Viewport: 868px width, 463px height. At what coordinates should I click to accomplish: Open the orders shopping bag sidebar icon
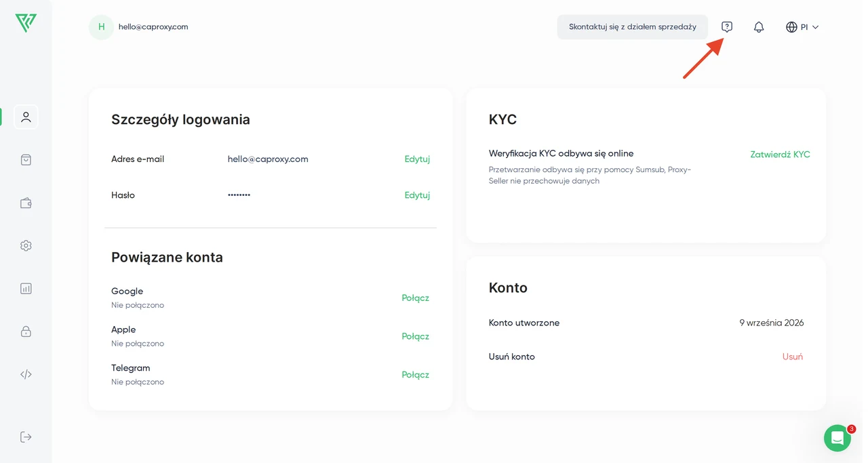click(x=26, y=160)
